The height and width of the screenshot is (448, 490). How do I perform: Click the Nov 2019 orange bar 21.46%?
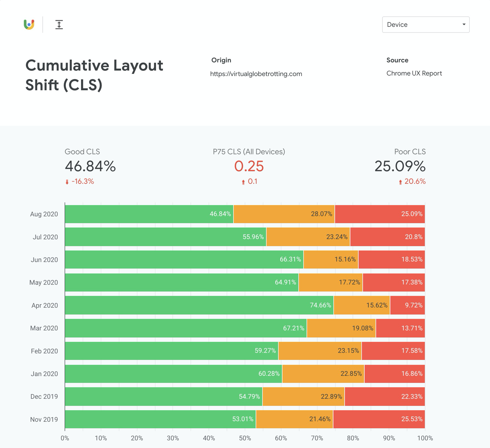pyautogui.click(x=295, y=419)
